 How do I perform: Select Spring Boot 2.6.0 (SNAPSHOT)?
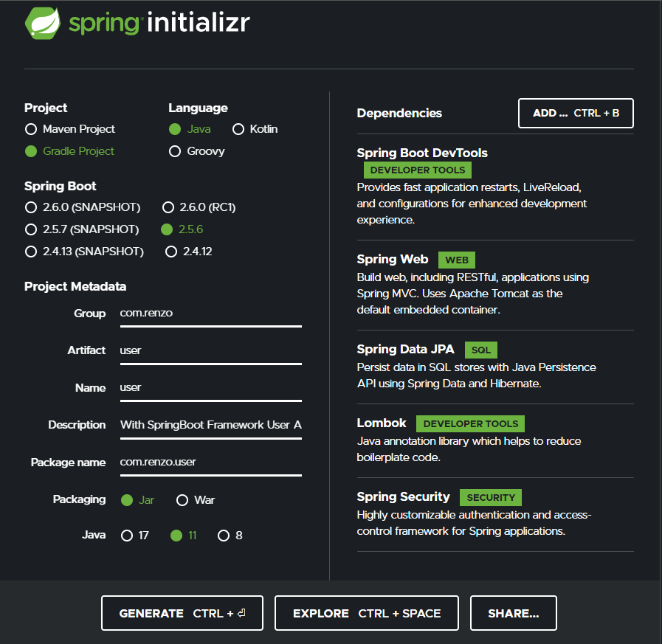[31, 207]
